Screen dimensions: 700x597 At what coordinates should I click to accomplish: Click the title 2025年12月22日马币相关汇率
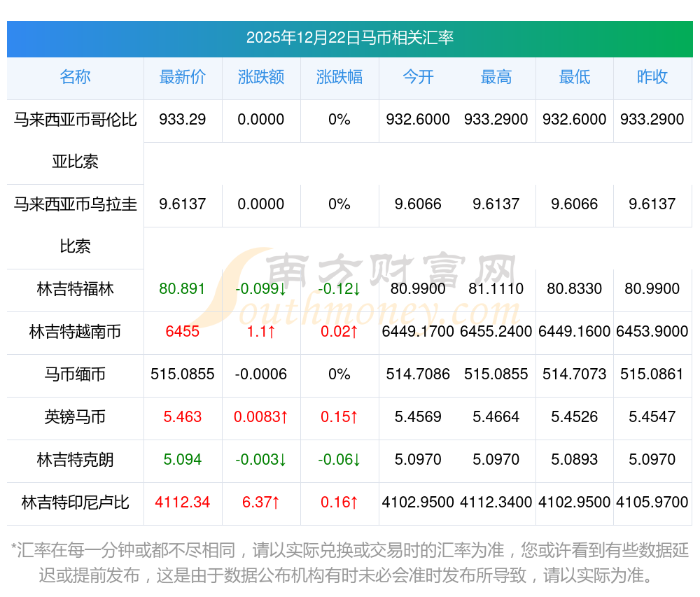pos(349,38)
